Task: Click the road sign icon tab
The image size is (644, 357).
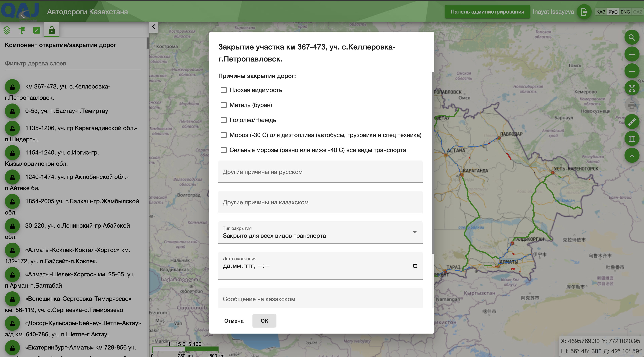Action: (x=22, y=30)
